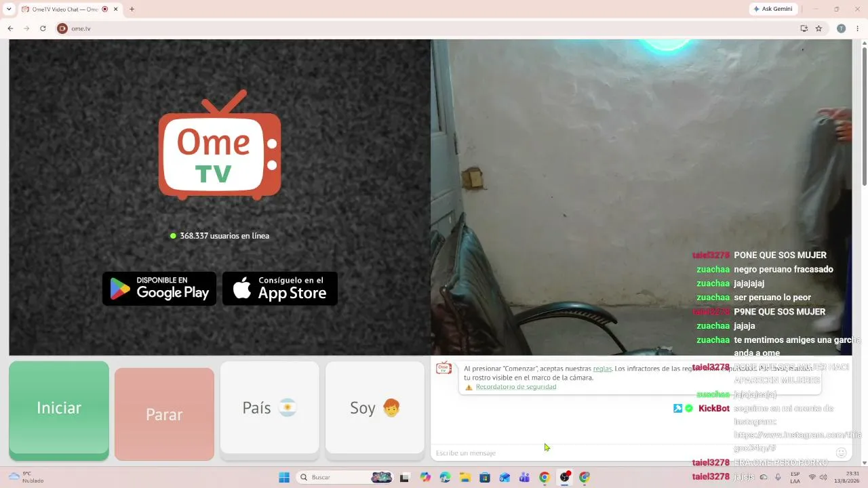Bookmark this page with the star icon
The width and height of the screenshot is (868, 488).
pyautogui.click(x=818, y=28)
